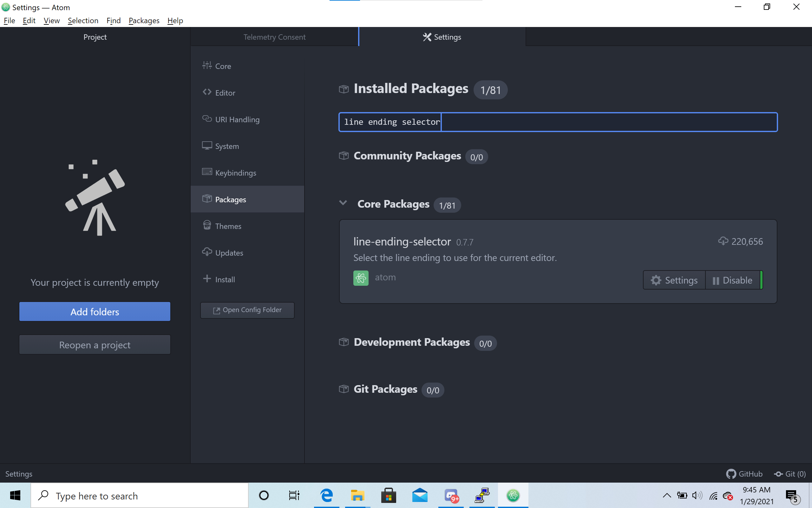Open Task View from taskbar

point(294,495)
